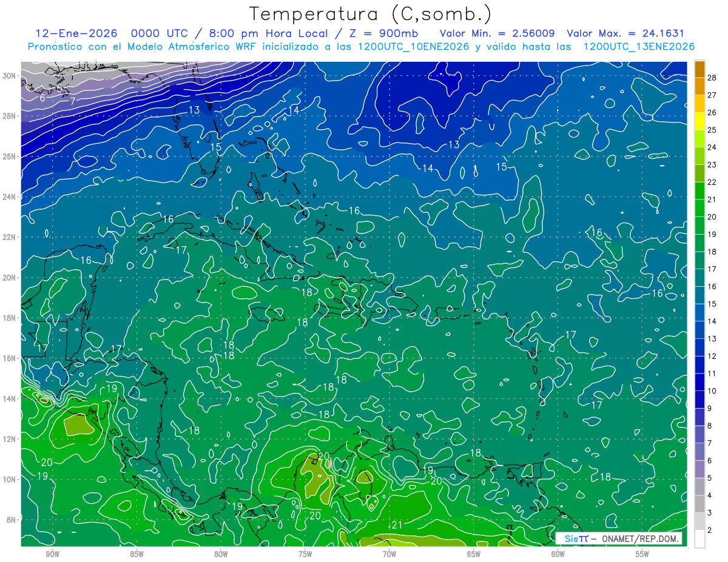The height and width of the screenshot is (562, 728).
Task: Select the 'Z = 900mb' pressure level text
Action: tap(383, 33)
